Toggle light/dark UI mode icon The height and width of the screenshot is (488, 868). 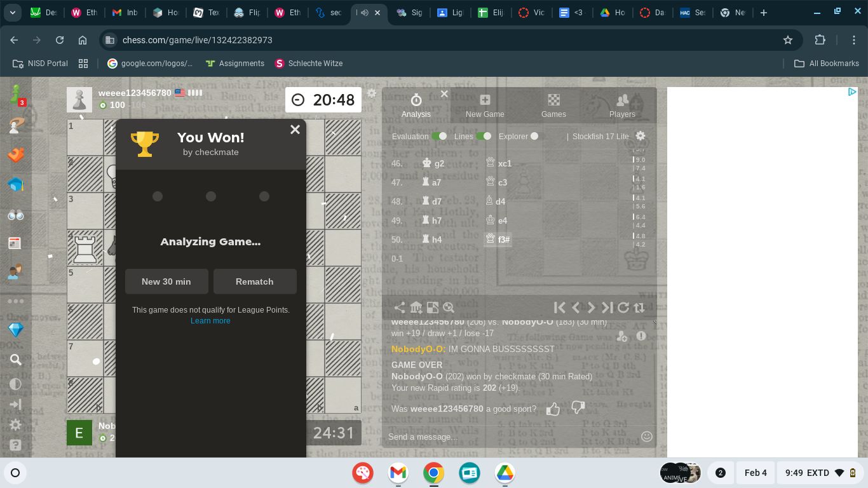pos(16,384)
